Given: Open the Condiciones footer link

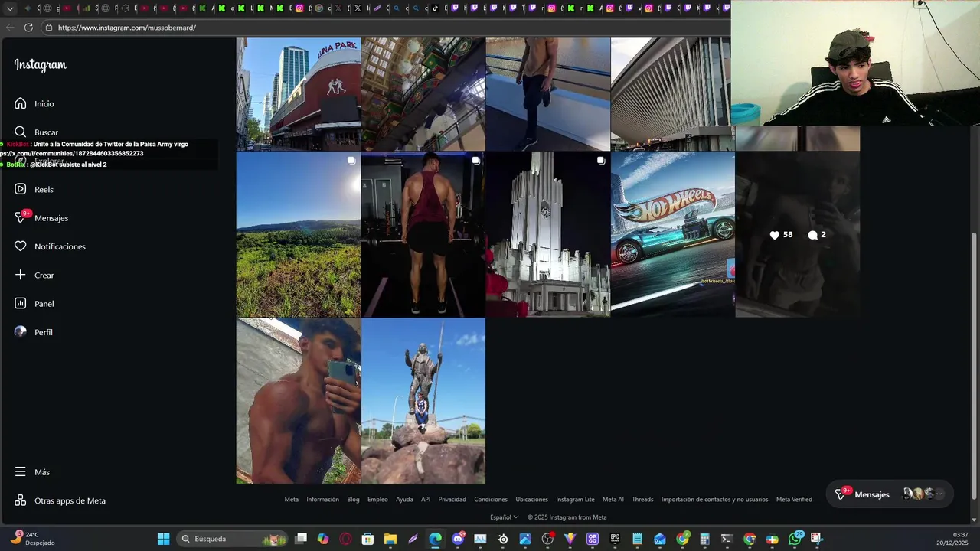Looking at the screenshot, I should point(491,500).
